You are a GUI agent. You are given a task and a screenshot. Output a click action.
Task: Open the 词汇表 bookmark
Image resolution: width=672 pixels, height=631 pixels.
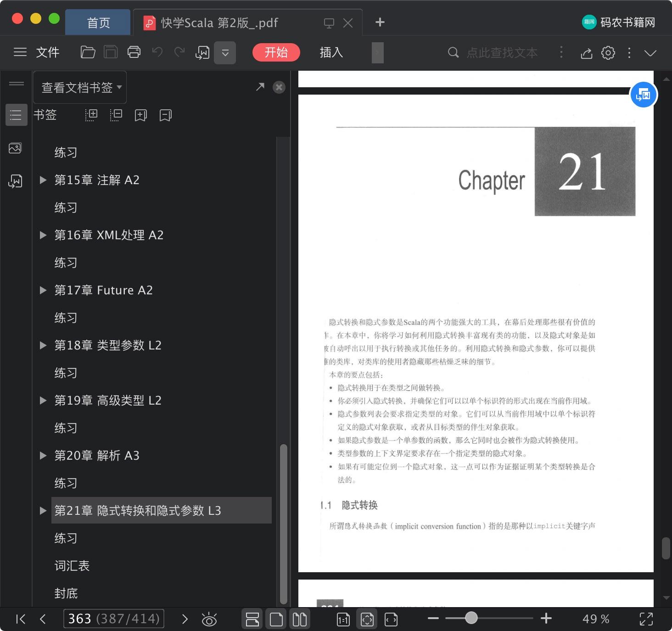[72, 566]
